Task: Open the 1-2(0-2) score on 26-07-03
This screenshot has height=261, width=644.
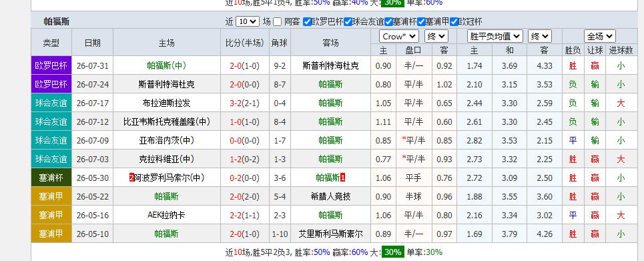Action: pyautogui.click(x=245, y=159)
